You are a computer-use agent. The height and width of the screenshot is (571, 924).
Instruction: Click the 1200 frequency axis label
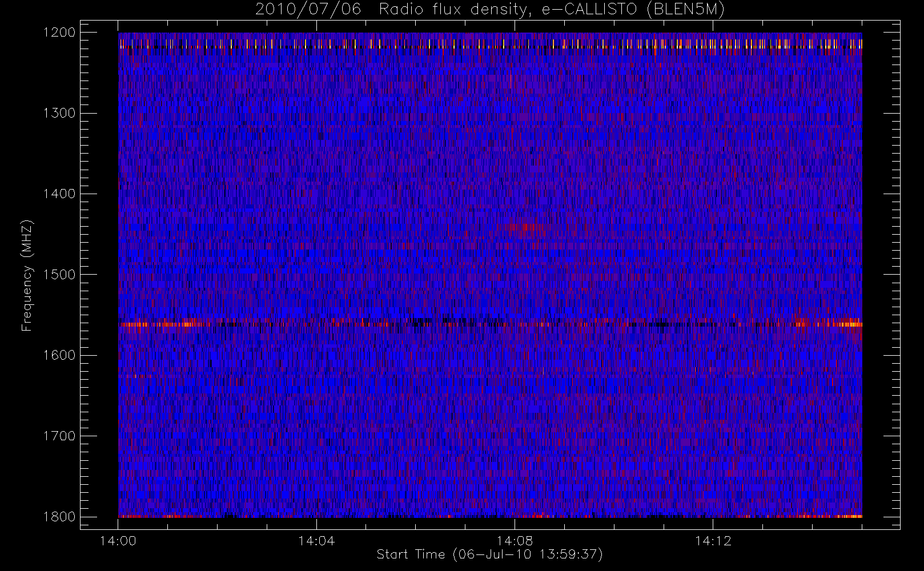[x=59, y=33]
